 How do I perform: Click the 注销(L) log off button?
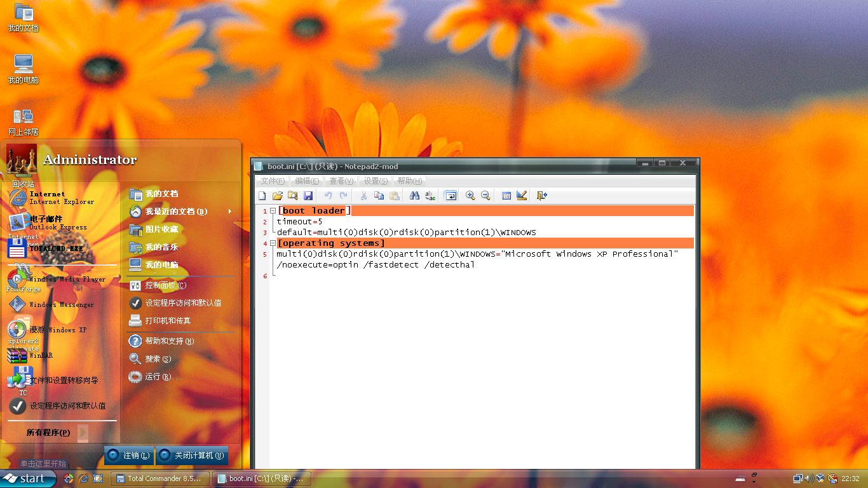point(129,456)
